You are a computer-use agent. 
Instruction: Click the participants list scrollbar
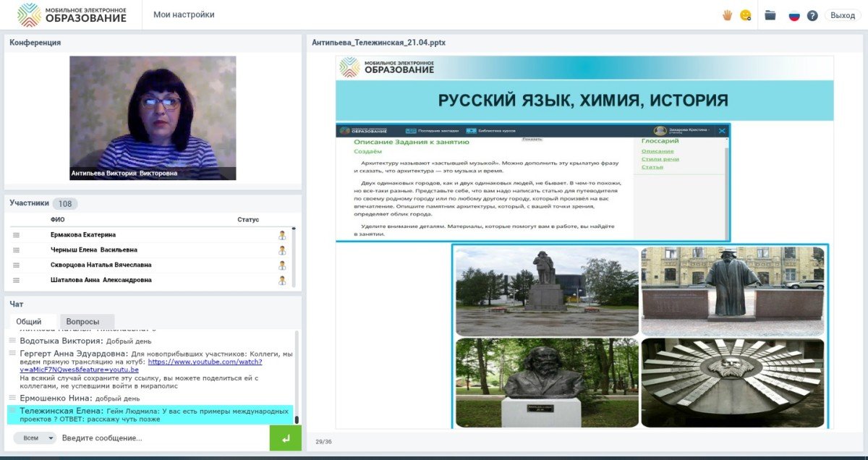(294, 257)
